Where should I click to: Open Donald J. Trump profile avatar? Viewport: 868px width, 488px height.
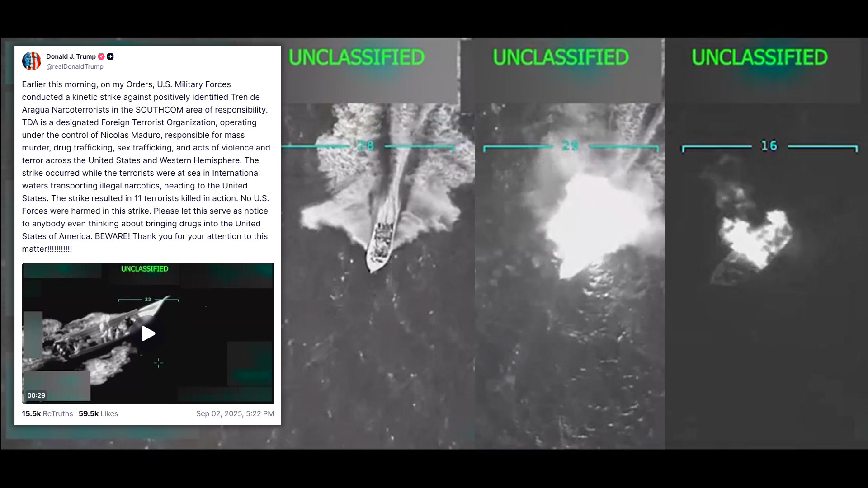point(32,61)
